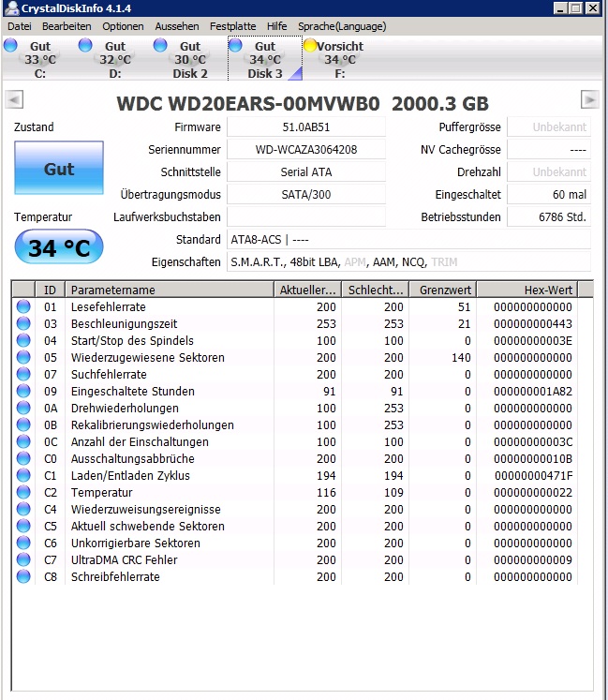The width and height of the screenshot is (608, 700).
Task: Switch to the Disk 2 tab
Action: (190, 59)
